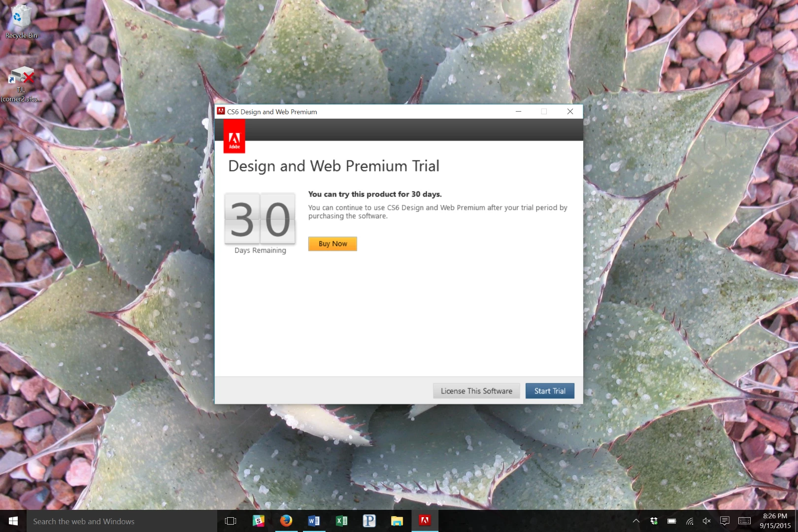Click the red Adobe logo badge
Screen dimensions: 798x532
click(x=234, y=136)
